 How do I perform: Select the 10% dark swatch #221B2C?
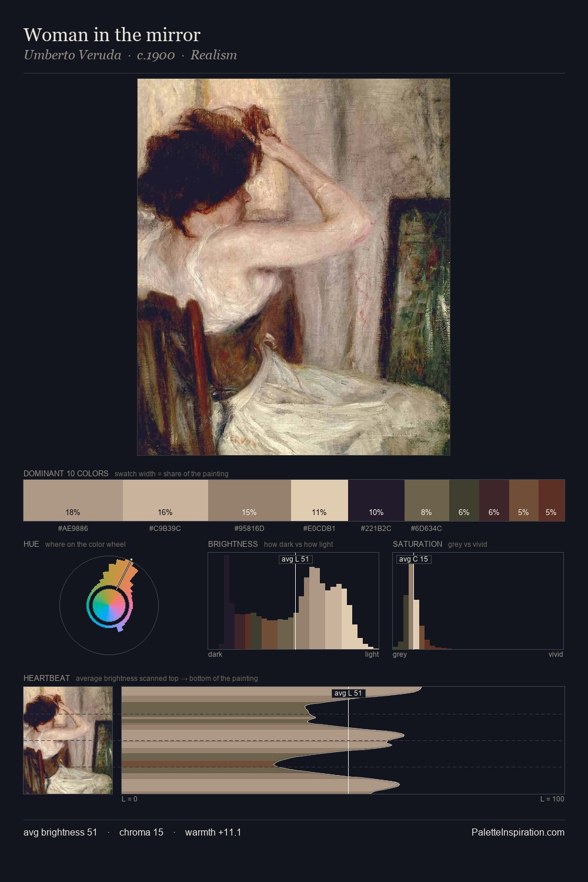click(x=376, y=500)
